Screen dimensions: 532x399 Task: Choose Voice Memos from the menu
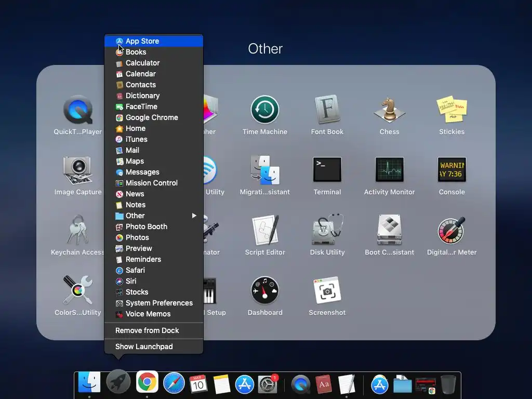[154, 314]
